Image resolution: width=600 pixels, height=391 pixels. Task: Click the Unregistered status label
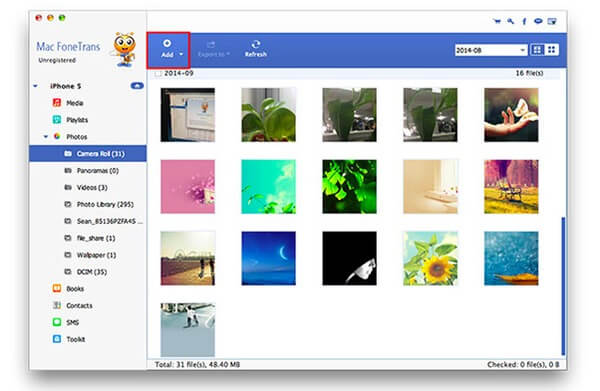click(x=57, y=60)
